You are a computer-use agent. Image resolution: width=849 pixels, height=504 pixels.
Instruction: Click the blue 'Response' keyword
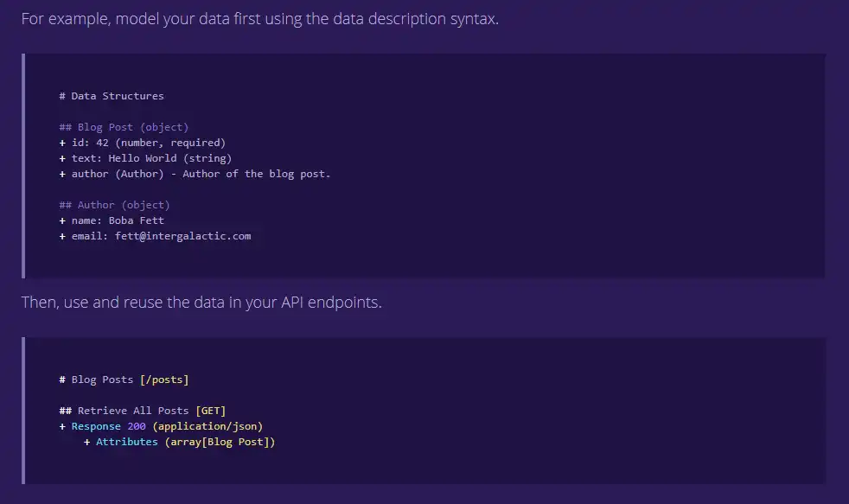(96, 426)
